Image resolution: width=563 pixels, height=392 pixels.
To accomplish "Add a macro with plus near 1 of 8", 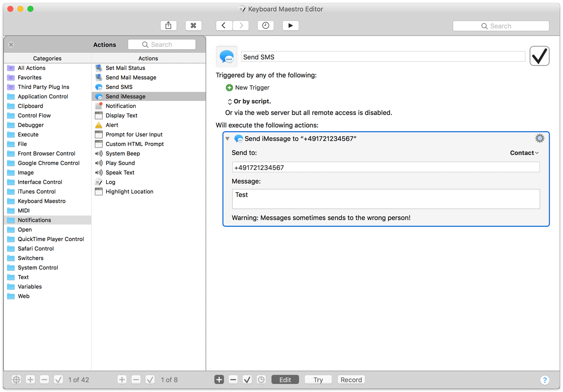I will [x=122, y=380].
